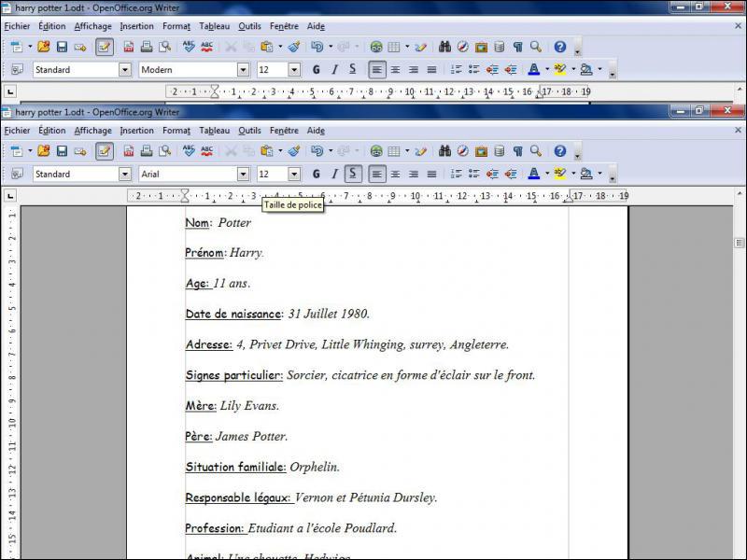Open Fichier menu in the front window
Viewport: 747px width, 560px height.
[x=17, y=131]
